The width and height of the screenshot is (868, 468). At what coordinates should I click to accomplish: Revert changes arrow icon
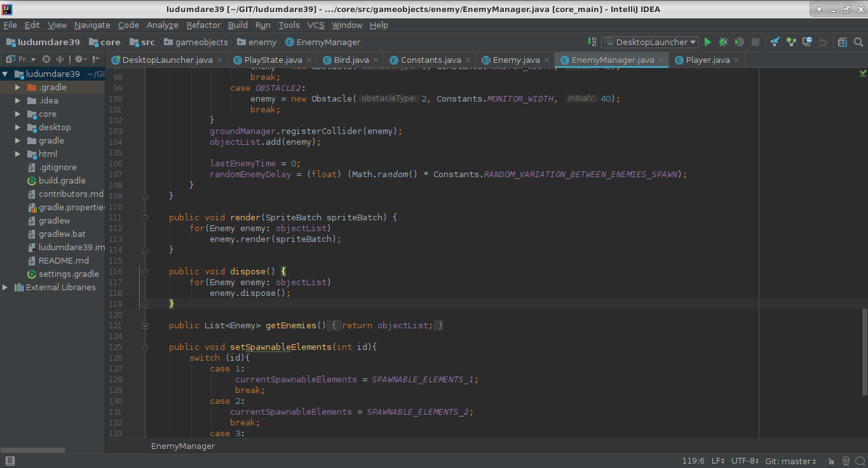click(823, 42)
